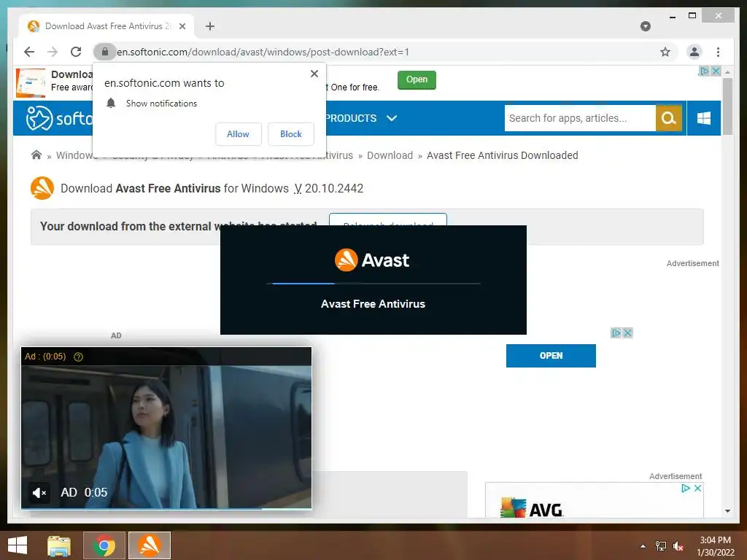
Task: Close the Download Avast tab
Action: [182, 26]
